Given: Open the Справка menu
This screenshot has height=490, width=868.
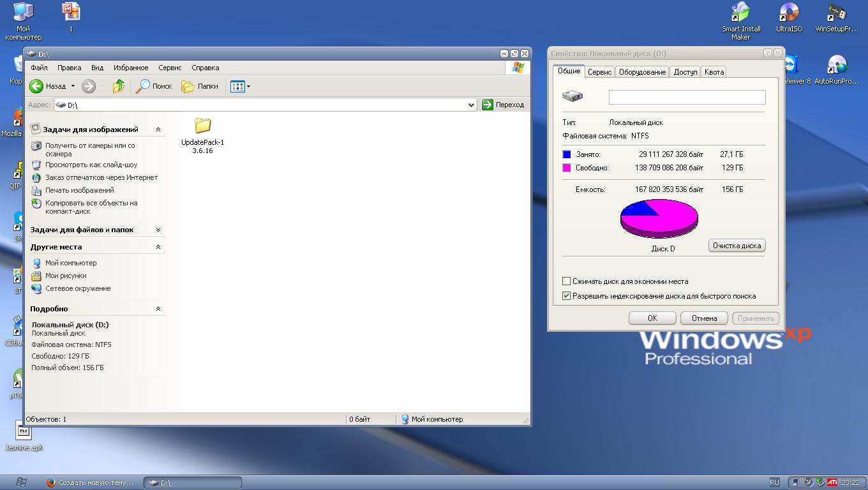Looking at the screenshot, I should coord(206,68).
